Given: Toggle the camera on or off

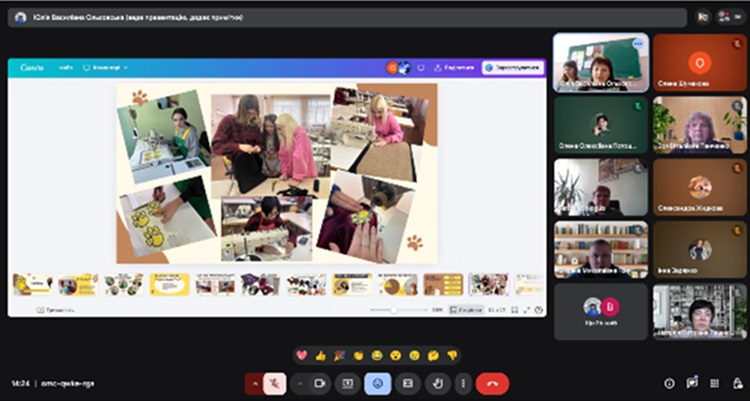Looking at the screenshot, I should pyautogui.click(x=320, y=383).
